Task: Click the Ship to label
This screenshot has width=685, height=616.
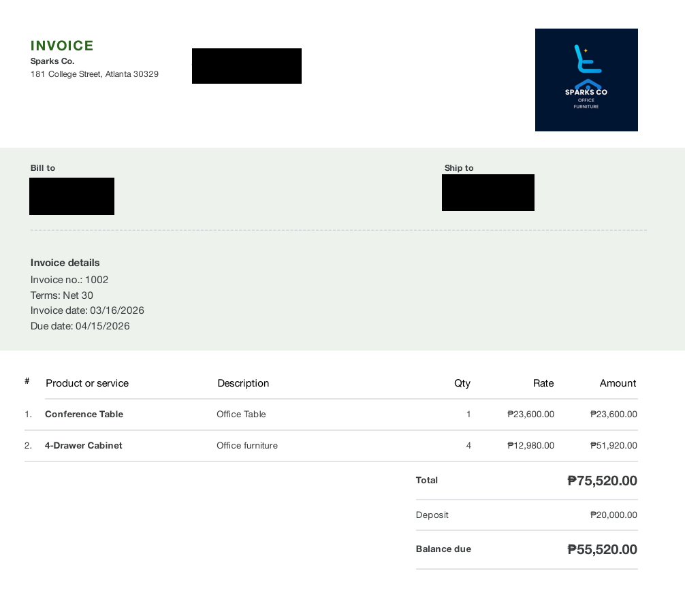Action: 459,168
